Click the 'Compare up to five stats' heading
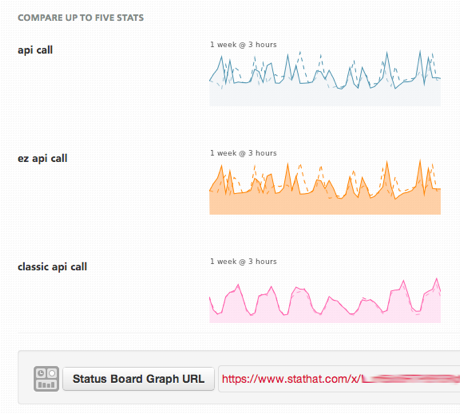The height and width of the screenshot is (414, 460). [81, 18]
